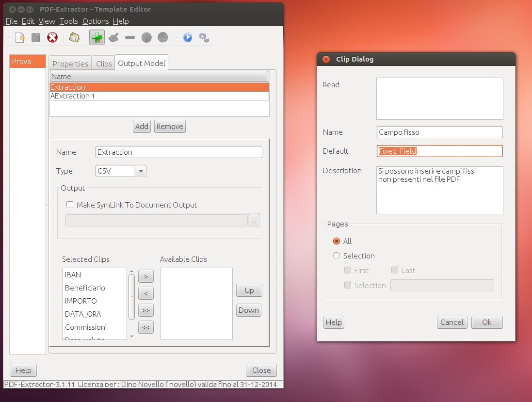The image size is (532, 402).
Task: Switch to the Output Model tab
Action: click(x=142, y=63)
